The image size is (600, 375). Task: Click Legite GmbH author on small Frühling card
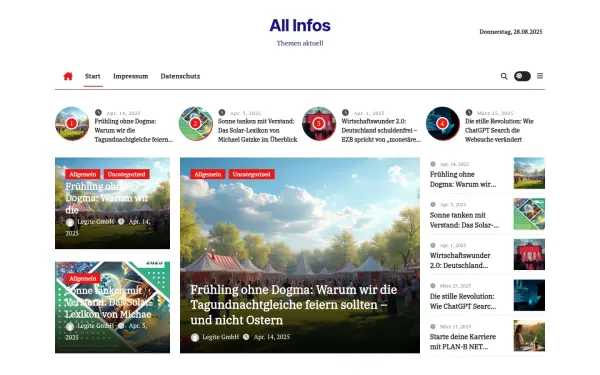pyautogui.click(x=96, y=222)
